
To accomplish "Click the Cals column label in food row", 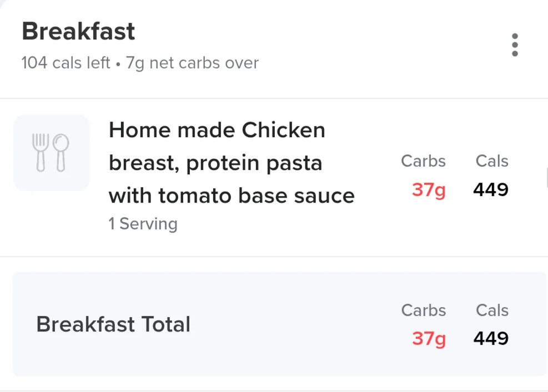I will coord(492,161).
